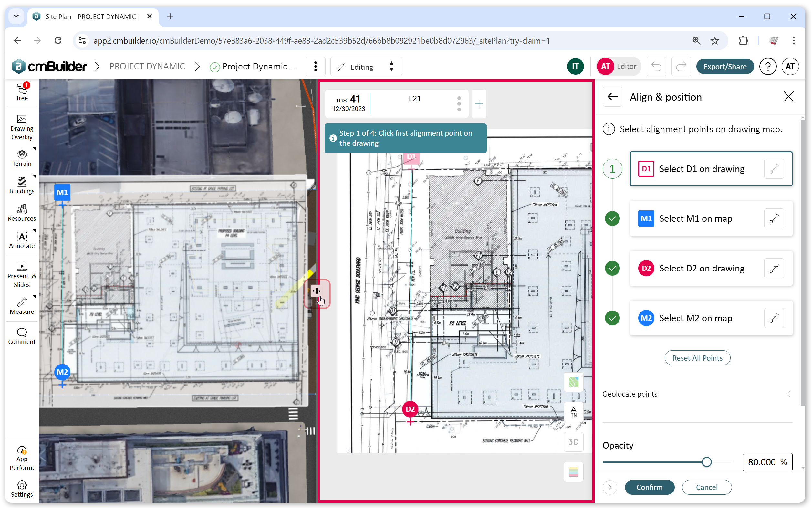The height and width of the screenshot is (508, 812).
Task: Click the D2 point picker icon
Action: 774,268
